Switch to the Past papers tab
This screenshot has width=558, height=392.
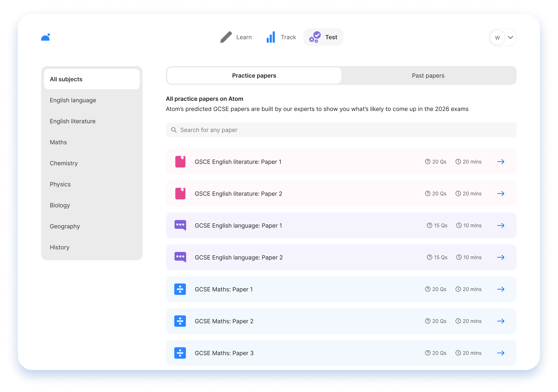point(428,76)
